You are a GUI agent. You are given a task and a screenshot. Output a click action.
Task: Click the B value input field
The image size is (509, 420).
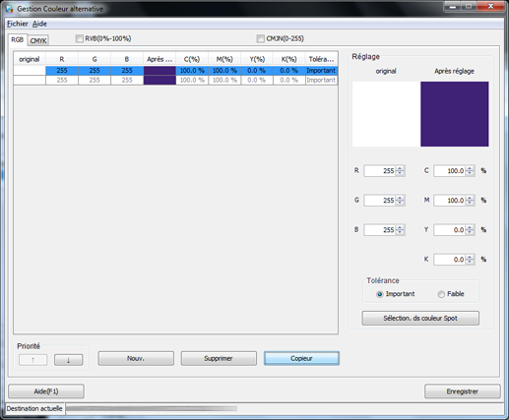(x=380, y=230)
